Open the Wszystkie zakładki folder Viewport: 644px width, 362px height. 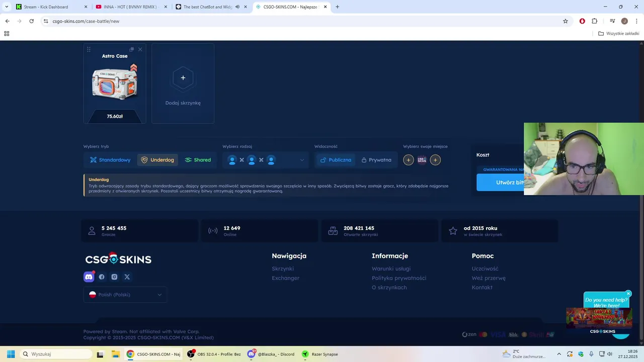(619, 34)
